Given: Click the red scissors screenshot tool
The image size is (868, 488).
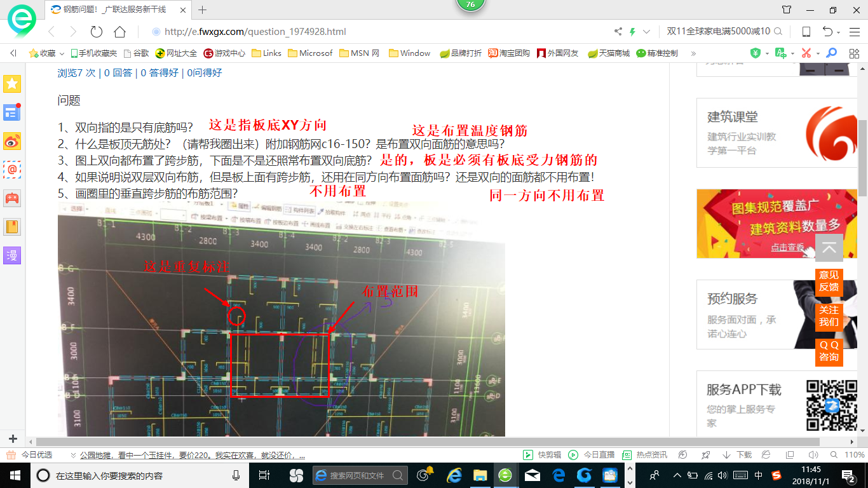Looking at the screenshot, I should (806, 53).
